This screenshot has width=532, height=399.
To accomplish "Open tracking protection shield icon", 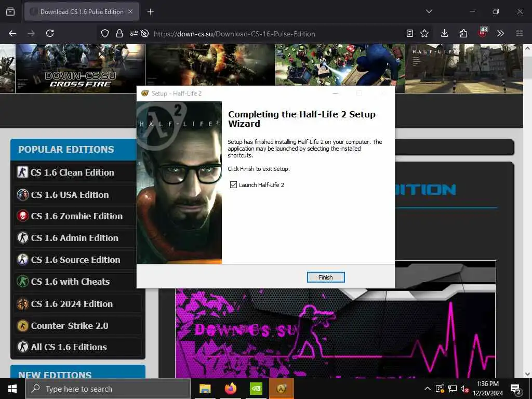I will pos(105,33).
